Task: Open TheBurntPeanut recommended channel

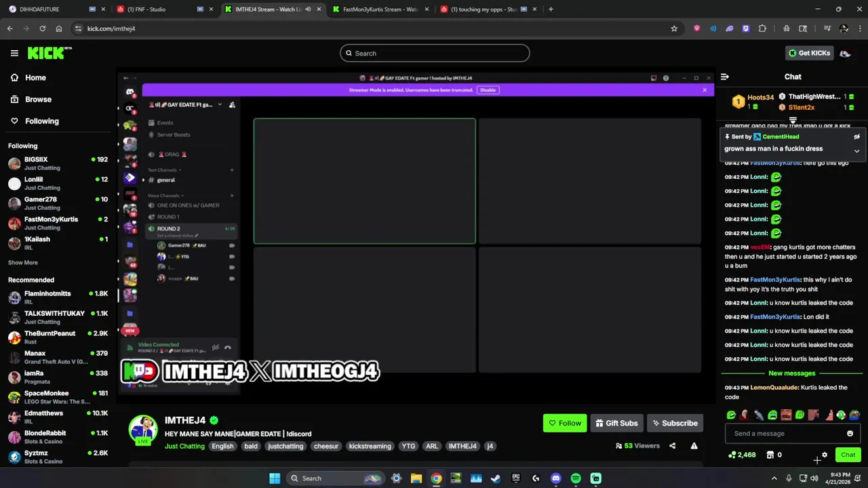Action: pos(58,337)
